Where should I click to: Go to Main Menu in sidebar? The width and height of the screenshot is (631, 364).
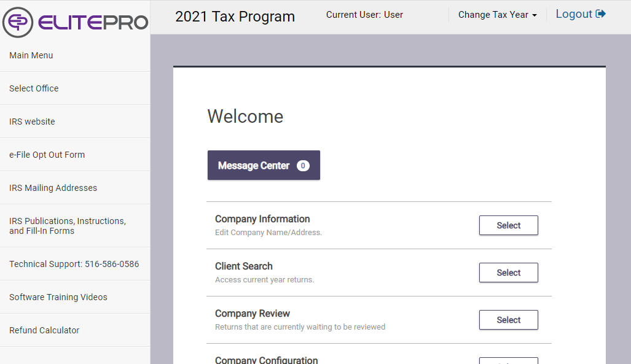tap(31, 55)
